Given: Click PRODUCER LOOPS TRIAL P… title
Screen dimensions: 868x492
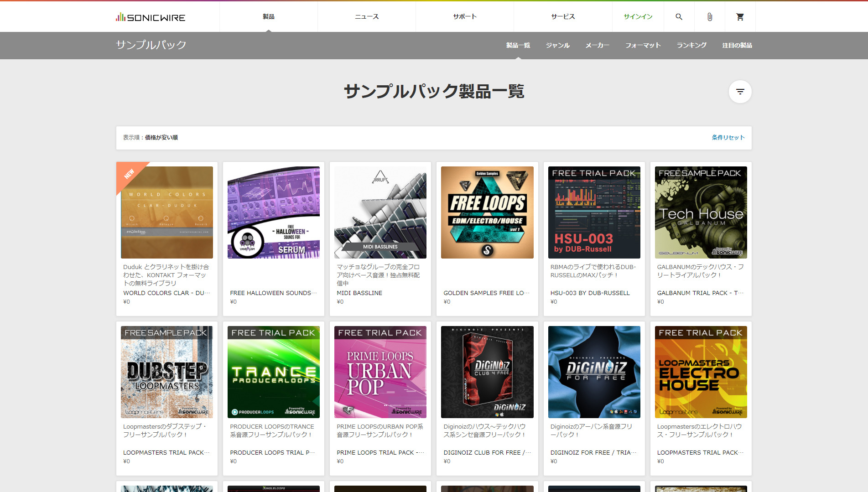Looking at the screenshot, I should click(273, 453).
